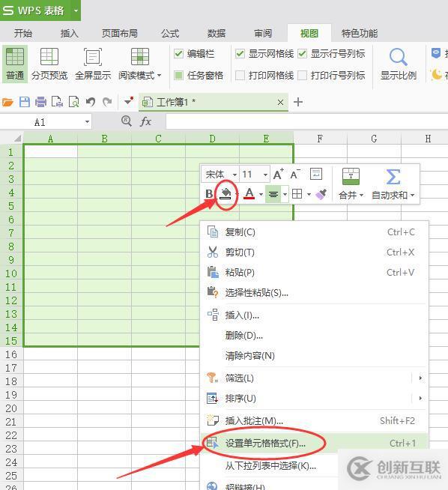Open the Data (数据) tab
This screenshot has height=490, width=448.
tap(217, 33)
